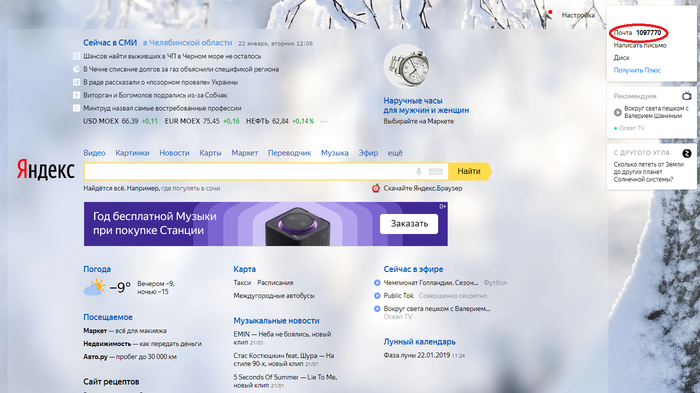This screenshot has width=700, height=393.
Task: Open the on-screen keyboard icon in search box
Action: tap(435, 171)
